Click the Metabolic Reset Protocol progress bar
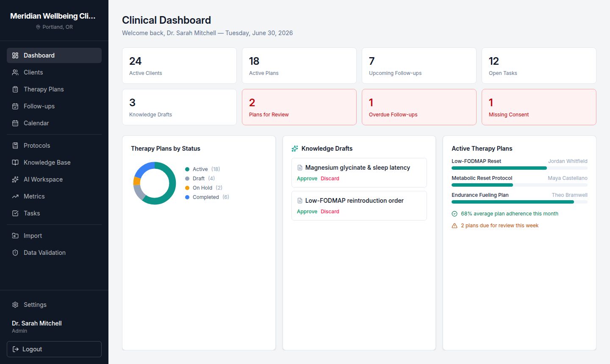This screenshot has width=610, height=364. [x=519, y=185]
